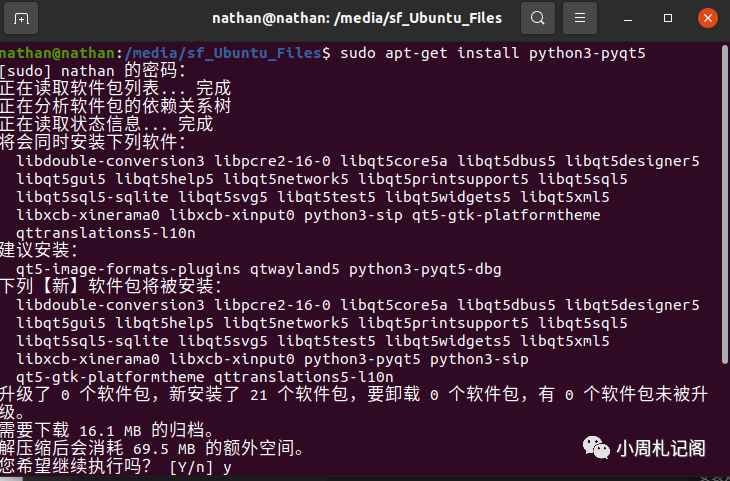Viewport: 730px width, 481px height.
Task: Click the command text 'sudo apt-get install python3-pyqt5'
Action: (x=493, y=53)
